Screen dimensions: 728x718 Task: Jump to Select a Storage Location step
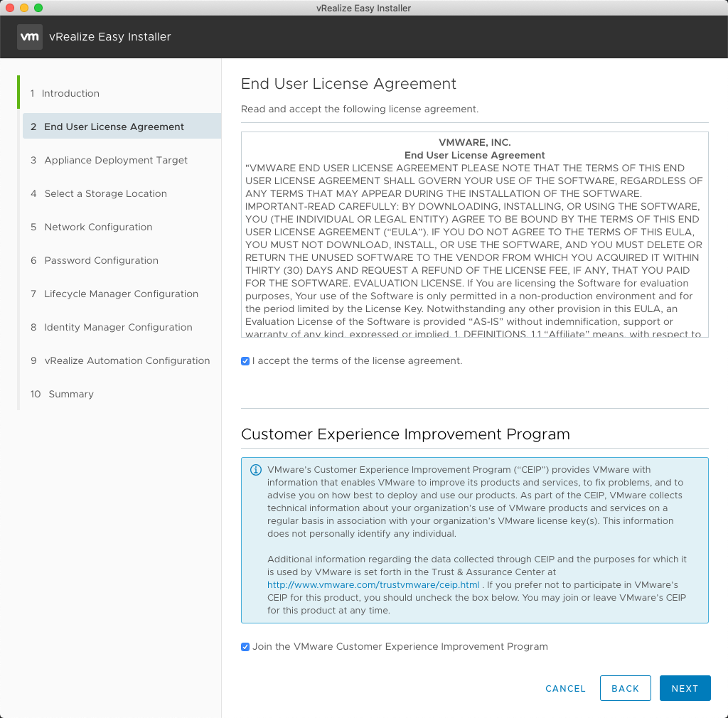[x=105, y=193]
